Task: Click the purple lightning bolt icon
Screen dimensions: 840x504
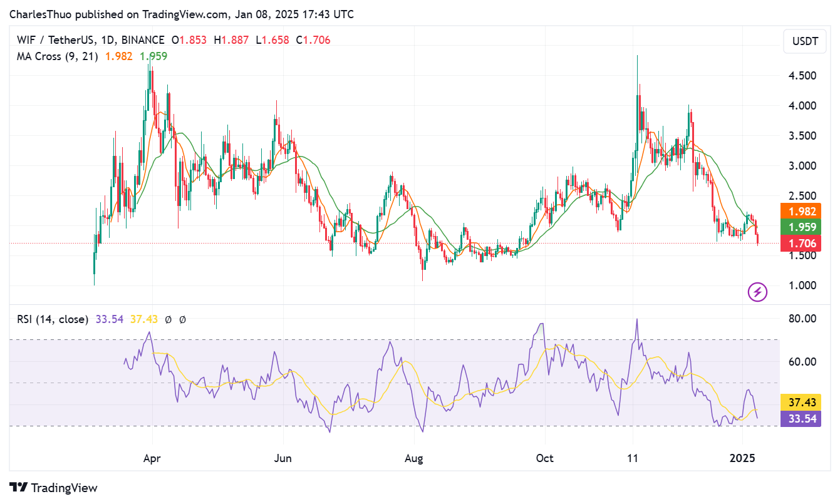Action: [x=758, y=291]
